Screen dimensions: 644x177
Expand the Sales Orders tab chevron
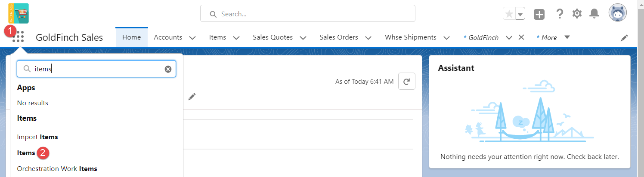coord(368,38)
